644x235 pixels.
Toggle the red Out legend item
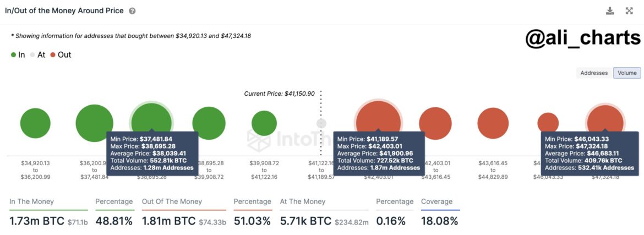pos(61,54)
